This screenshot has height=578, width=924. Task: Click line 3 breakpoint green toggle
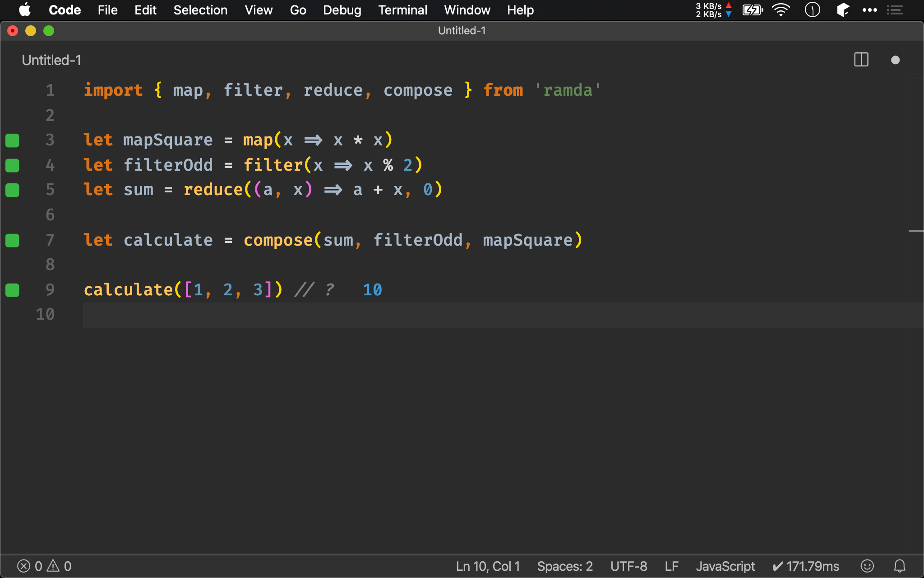(x=12, y=140)
